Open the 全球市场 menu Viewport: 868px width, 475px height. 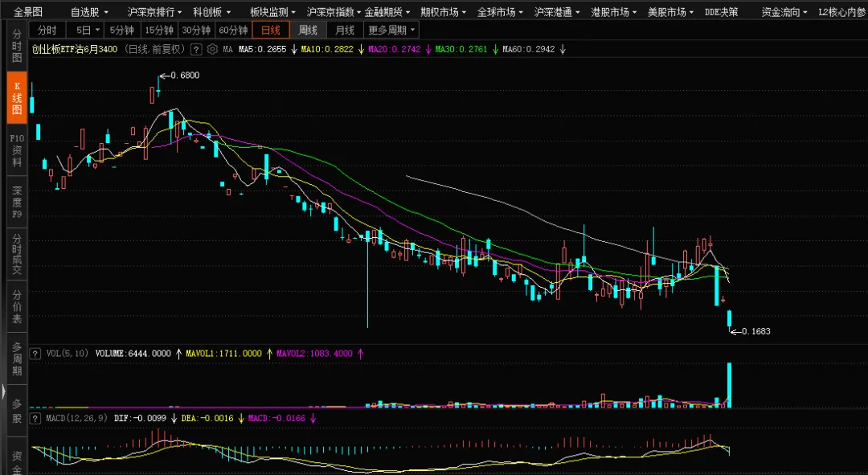(x=500, y=11)
